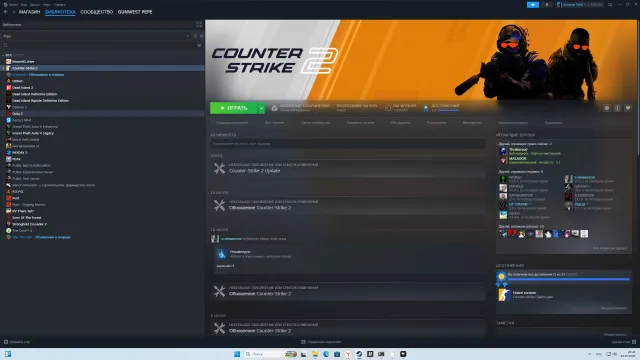Open the Games menu
The width and height of the screenshot is (640, 360).
click(x=47, y=5)
